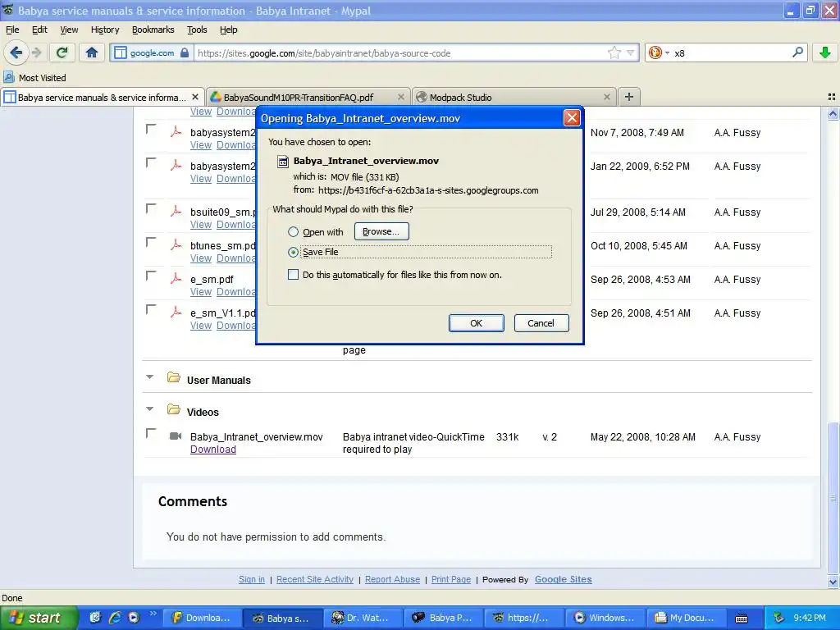Tick the checkbox for e_sm_V1.1 row

(151, 309)
